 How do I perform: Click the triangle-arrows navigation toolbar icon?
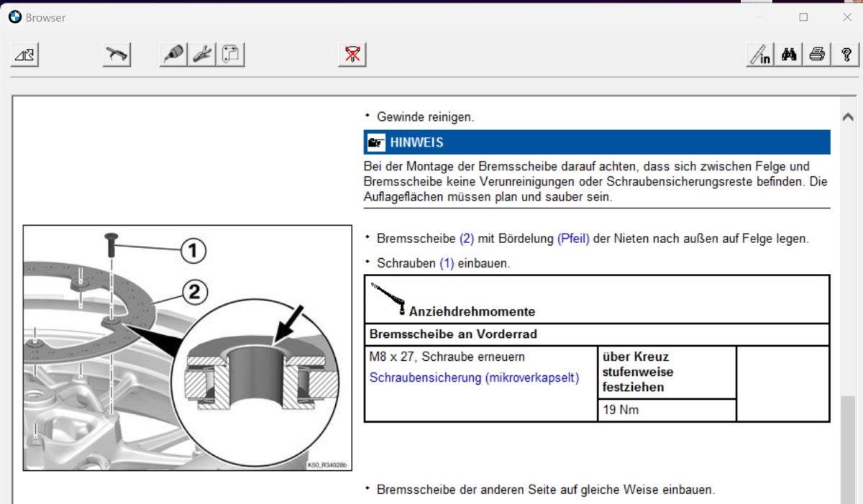click(25, 55)
